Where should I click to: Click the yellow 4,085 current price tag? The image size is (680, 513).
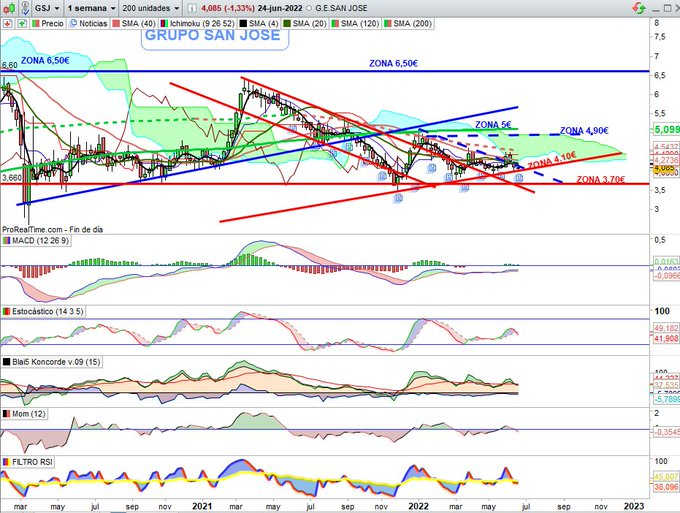(x=666, y=169)
